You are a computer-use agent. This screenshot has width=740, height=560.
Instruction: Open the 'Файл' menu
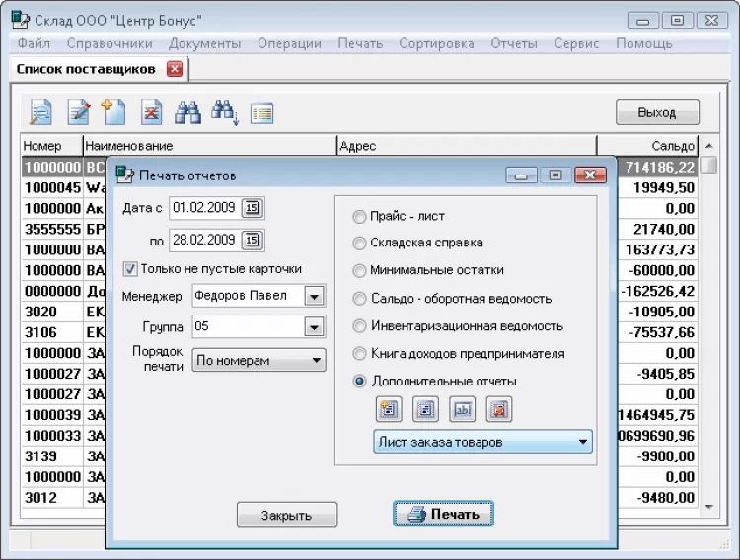(34, 43)
